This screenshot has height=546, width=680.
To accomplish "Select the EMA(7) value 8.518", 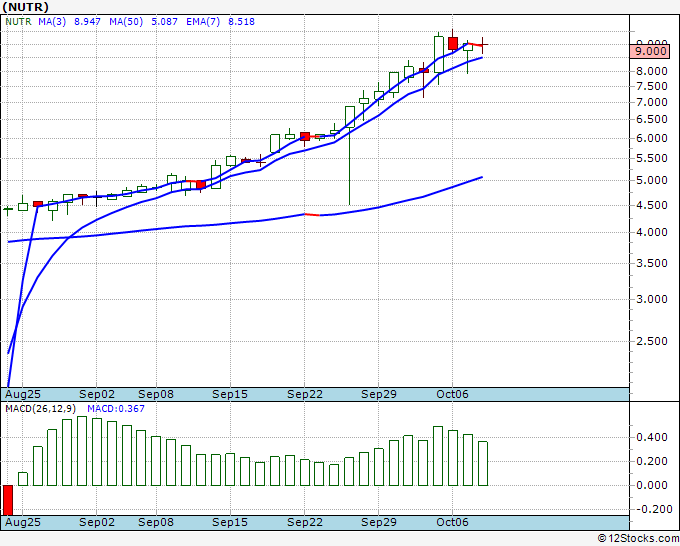I will click(x=242, y=22).
